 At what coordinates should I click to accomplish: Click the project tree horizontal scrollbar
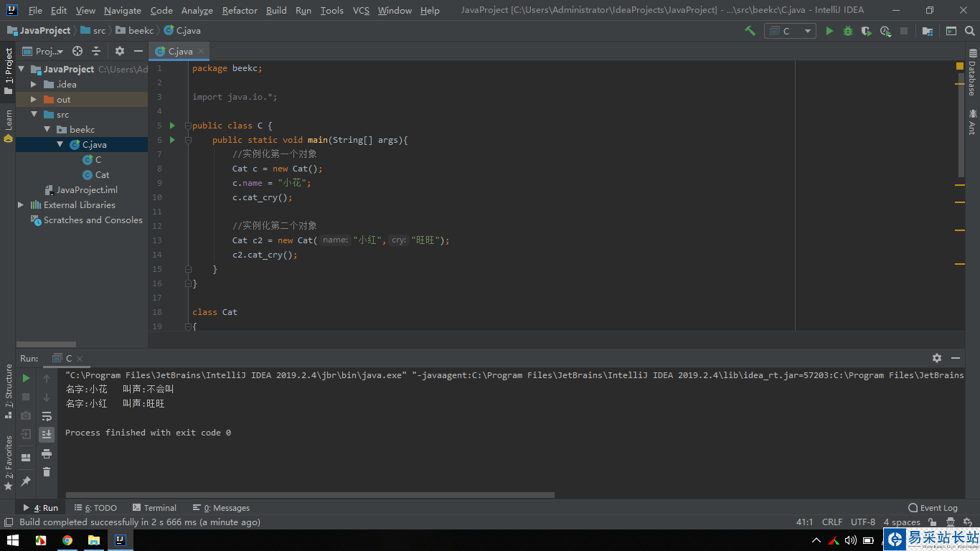(x=46, y=344)
